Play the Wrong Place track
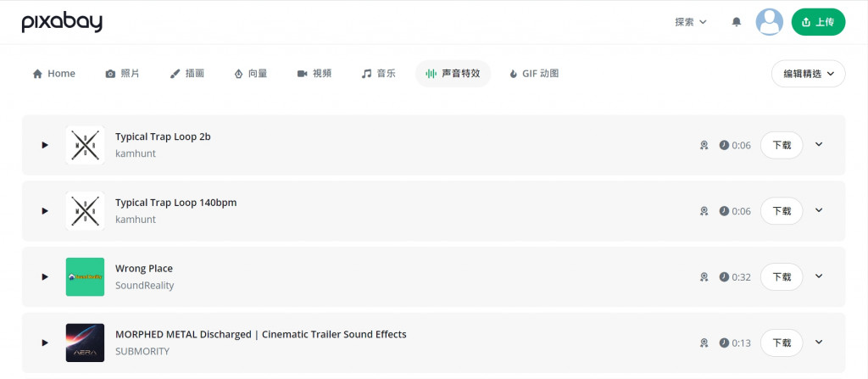868x379 pixels. (45, 277)
